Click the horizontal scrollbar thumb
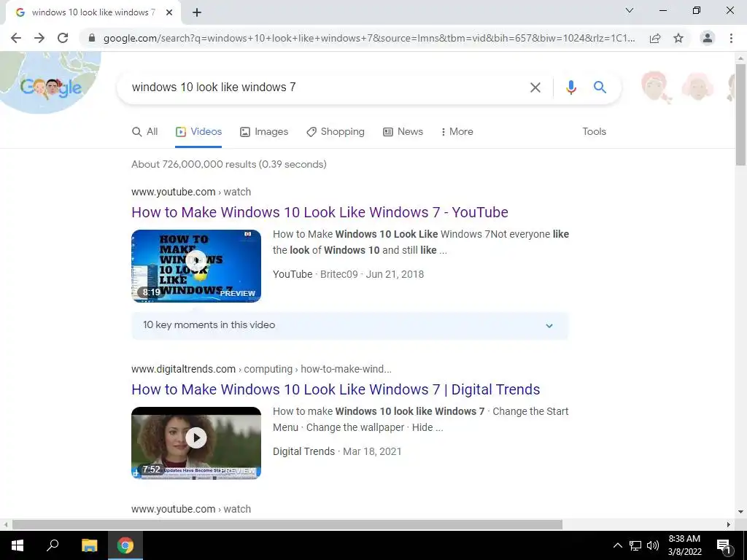Viewport: 747px width, 560px height. [x=287, y=525]
